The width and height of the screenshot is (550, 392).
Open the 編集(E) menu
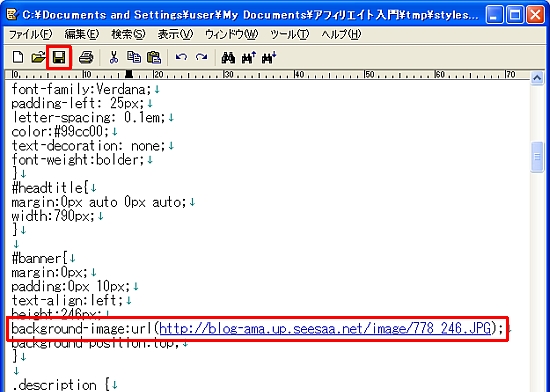[82, 34]
